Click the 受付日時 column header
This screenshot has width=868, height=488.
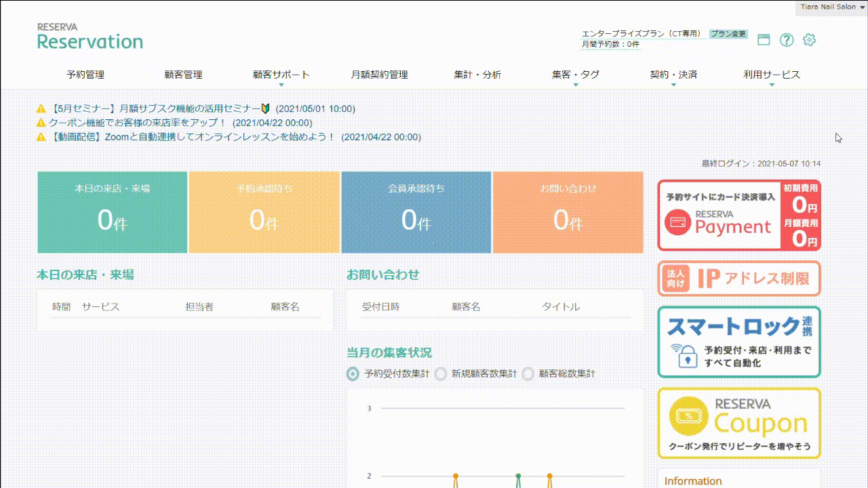tap(380, 306)
